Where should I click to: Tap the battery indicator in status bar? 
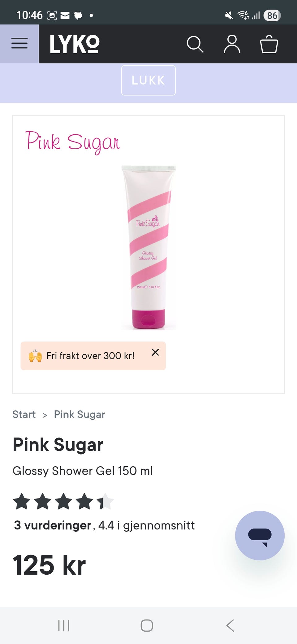pyautogui.click(x=272, y=15)
